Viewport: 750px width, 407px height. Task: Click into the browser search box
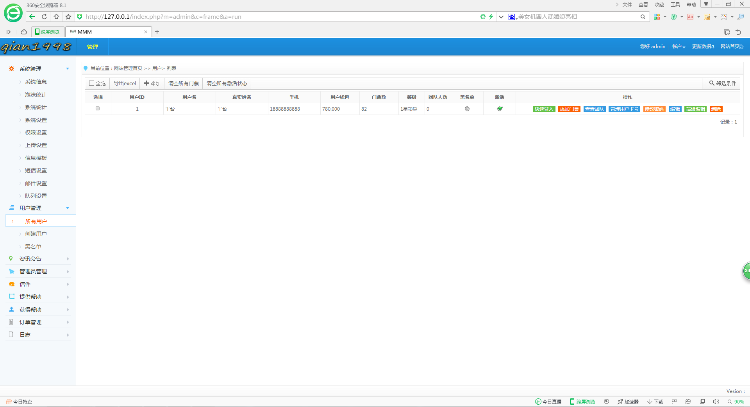click(x=574, y=17)
